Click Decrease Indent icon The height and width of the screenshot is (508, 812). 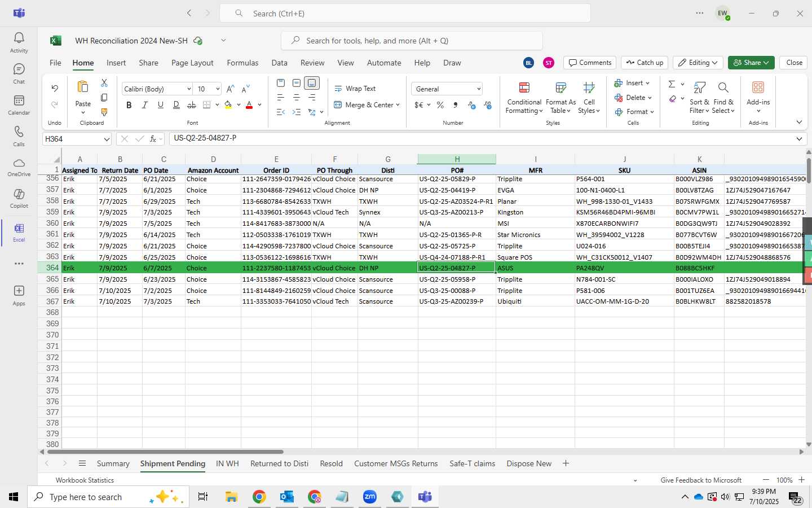[x=281, y=112]
